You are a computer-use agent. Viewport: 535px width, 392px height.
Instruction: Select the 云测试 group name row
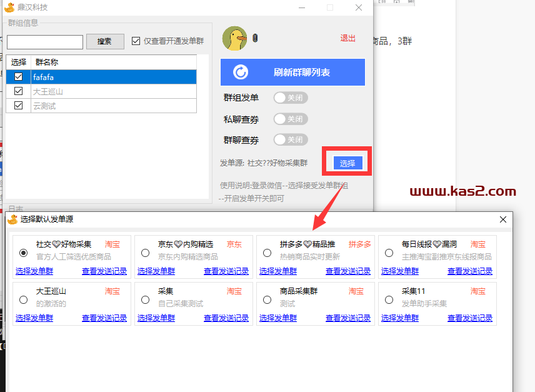(x=114, y=106)
